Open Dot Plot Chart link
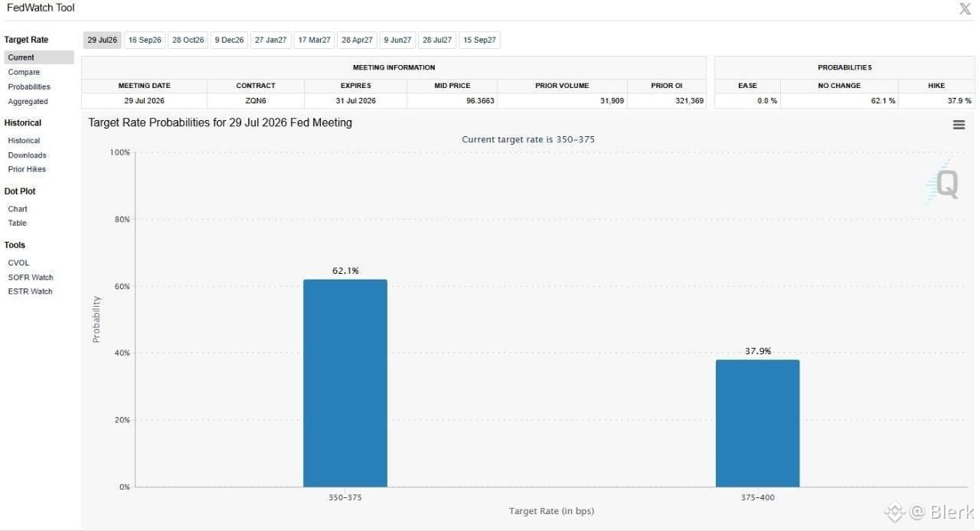The image size is (980, 531). pos(18,209)
